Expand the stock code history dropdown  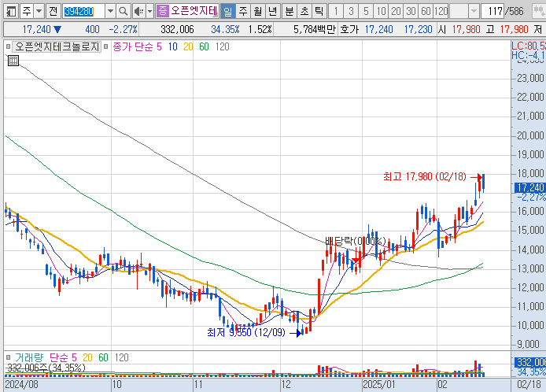[x=110, y=12]
